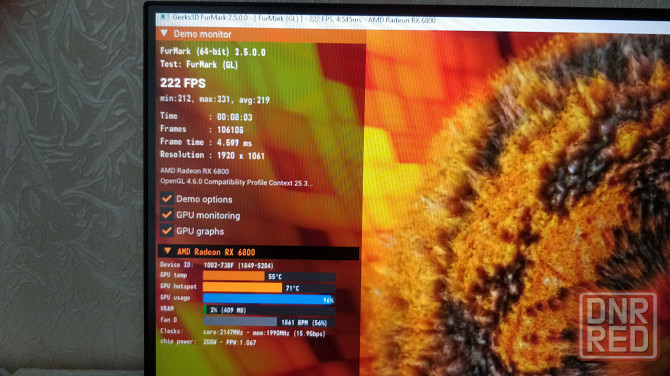Click the AMD Radeon RX 6800 header label

216,252
